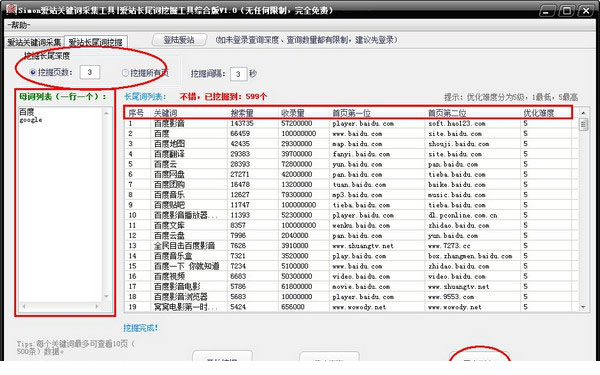The image size is (600, 375).
Task: Click search volume cell 143735
Action: coord(242,124)
